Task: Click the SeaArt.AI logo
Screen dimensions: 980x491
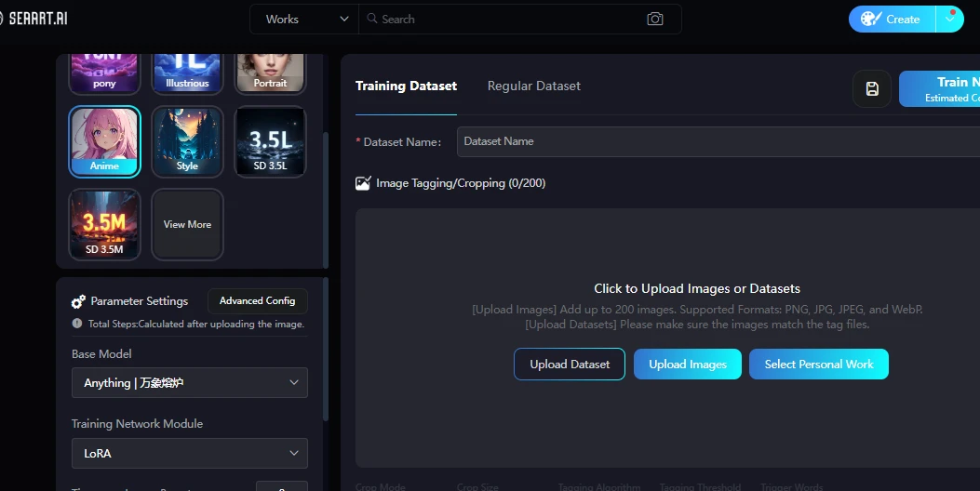Action: pos(34,19)
